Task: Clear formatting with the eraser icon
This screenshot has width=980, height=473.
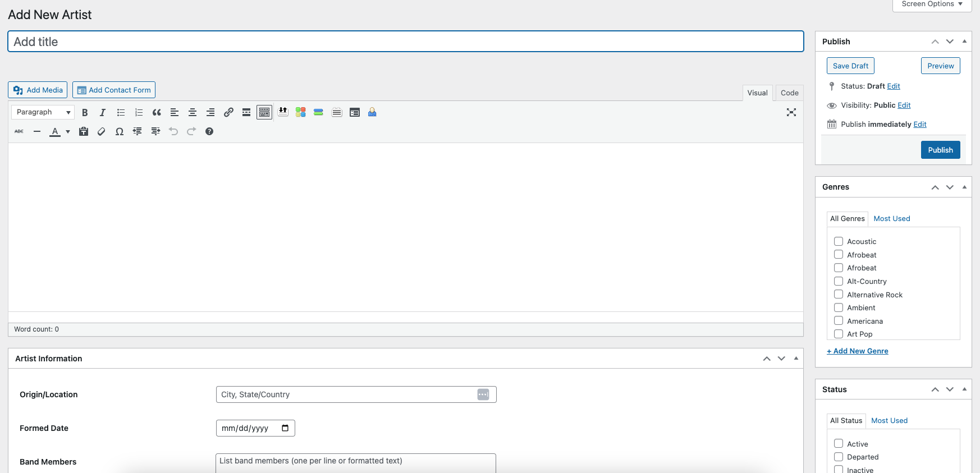Action: [102, 131]
